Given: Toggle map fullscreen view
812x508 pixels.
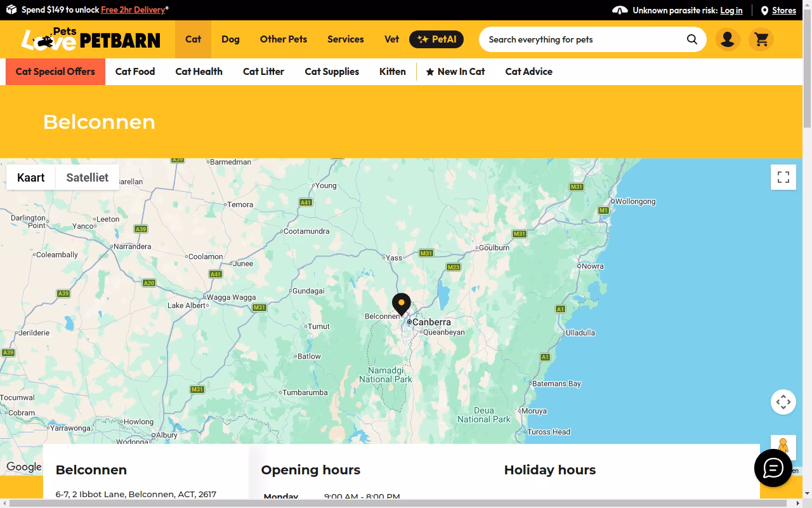Looking at the screenshot, I should click(x=783, y=177).
